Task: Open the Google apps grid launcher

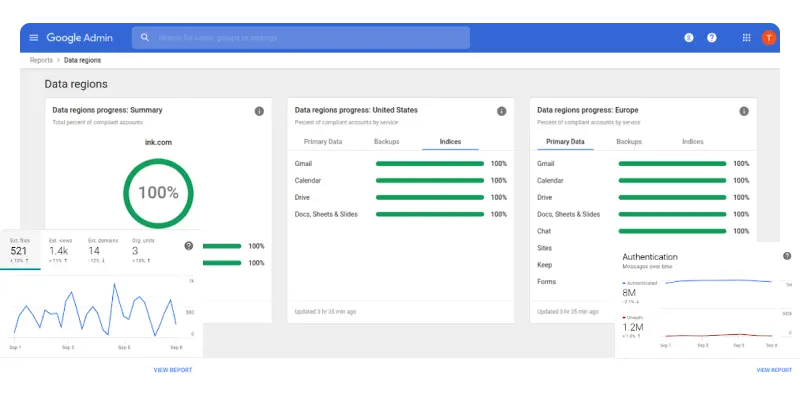Action: [746, 37]
